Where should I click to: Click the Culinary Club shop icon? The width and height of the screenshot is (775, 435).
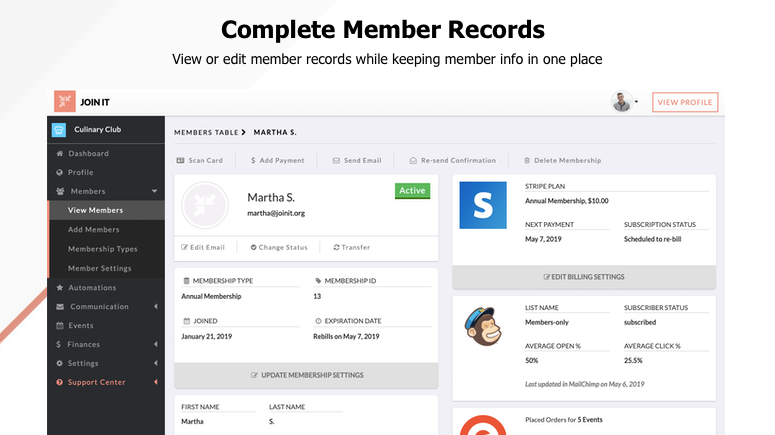(59, 129)
